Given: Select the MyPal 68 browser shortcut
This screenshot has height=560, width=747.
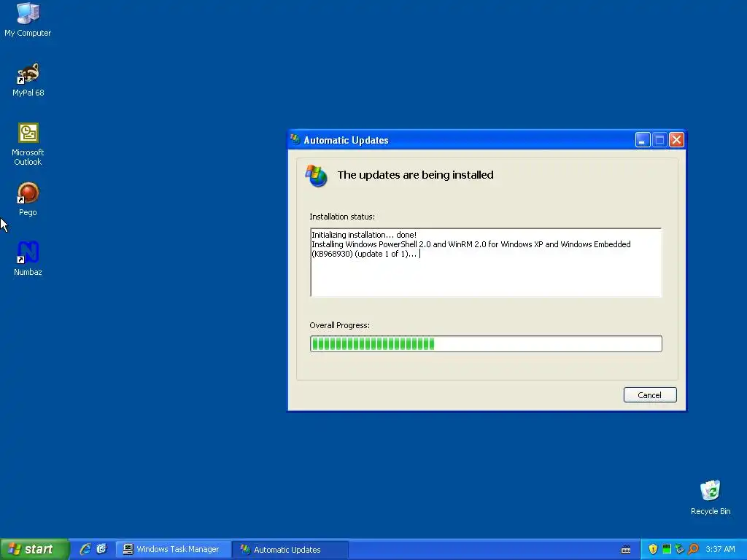Looking at the screenshot, I should click(x=28, y=79).
